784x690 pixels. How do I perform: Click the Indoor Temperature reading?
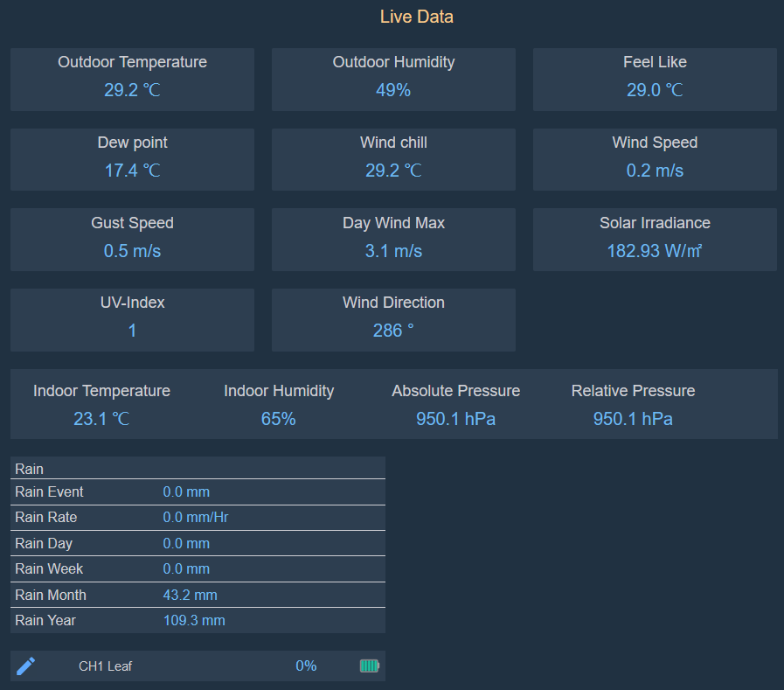(x=101, y=419)
